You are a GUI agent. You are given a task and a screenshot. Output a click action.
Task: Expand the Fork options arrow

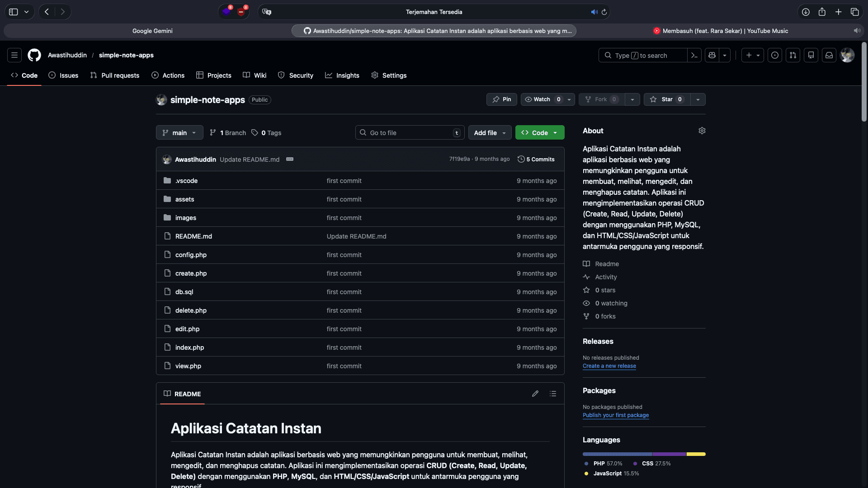(x=632, y=99)
